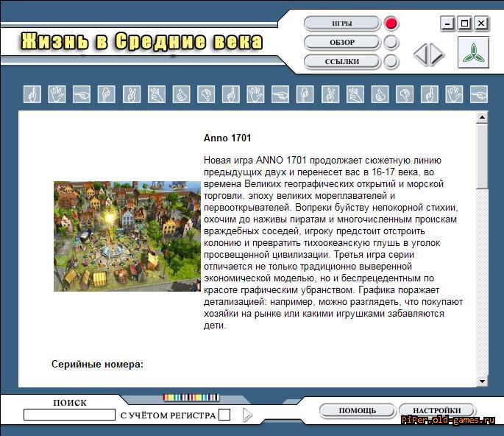This screenshot has width=504, height=436.
Task: Toggle the red indicator next to ИГРЫ
Action: [391, 24]
